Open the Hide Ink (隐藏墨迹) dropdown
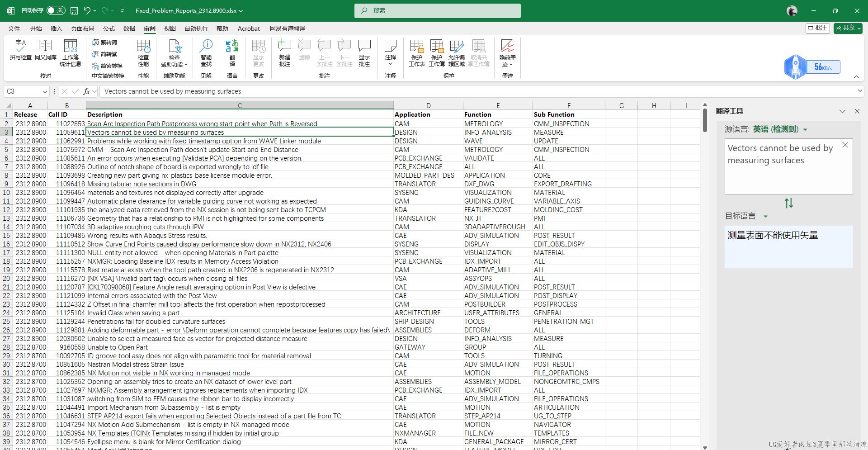 pyautogui.click(x=507, y=53)
